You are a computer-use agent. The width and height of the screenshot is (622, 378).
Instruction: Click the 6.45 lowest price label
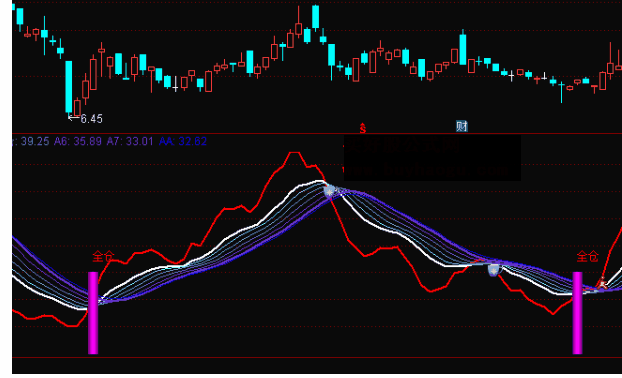coord(92,119)
